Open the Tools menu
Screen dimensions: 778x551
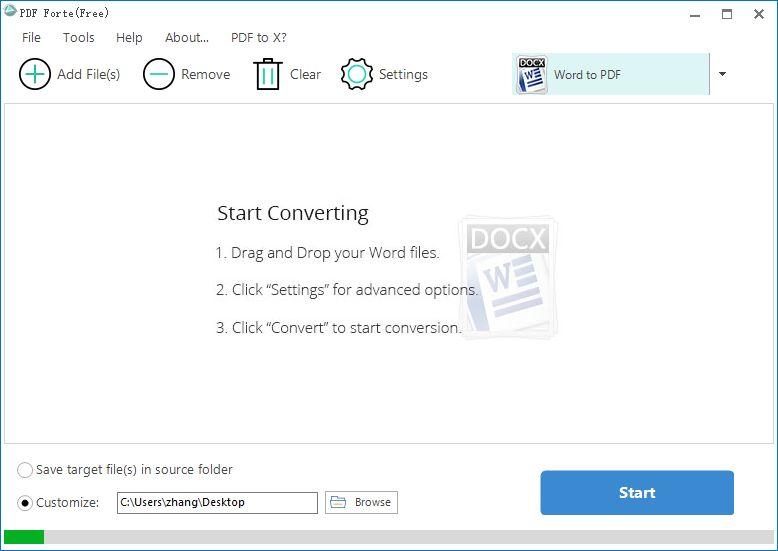click(x=78, y=38)
